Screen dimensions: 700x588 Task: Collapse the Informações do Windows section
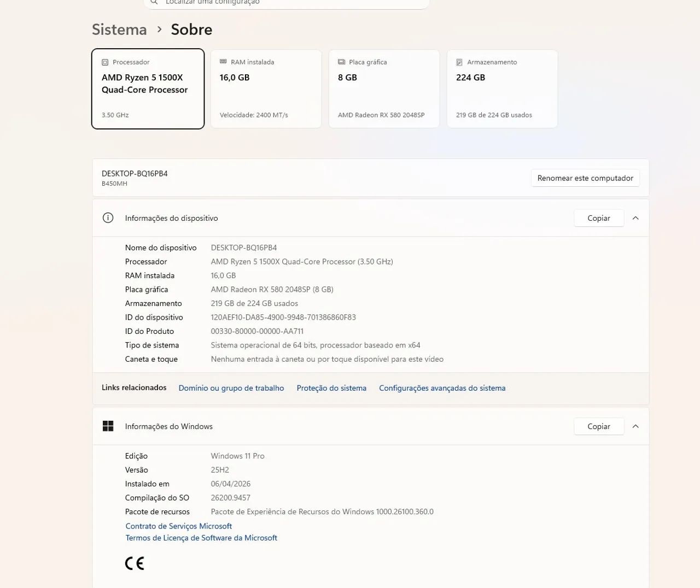coord(635,426)
